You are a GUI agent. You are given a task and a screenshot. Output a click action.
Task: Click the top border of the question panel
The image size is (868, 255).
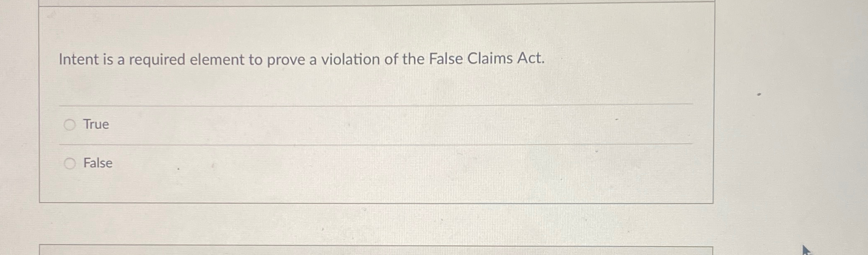[x=374, y=3]
